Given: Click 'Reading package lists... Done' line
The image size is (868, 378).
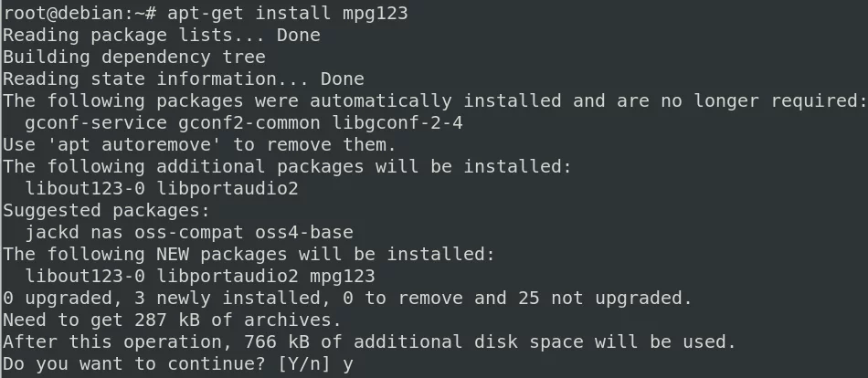Looking at the screenshot, I should pos(162,36).
